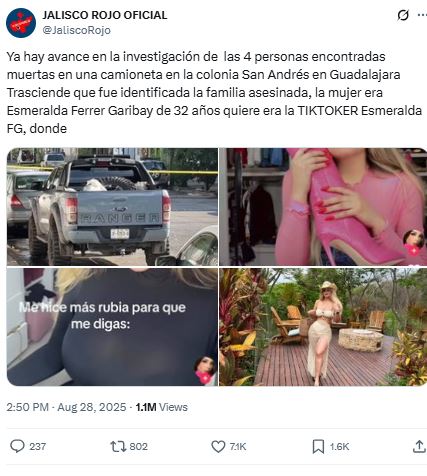Open the wooden deck garden photo
Image resolution: width=427 pixels, height=476 pixels.
(x=323, y=327)
